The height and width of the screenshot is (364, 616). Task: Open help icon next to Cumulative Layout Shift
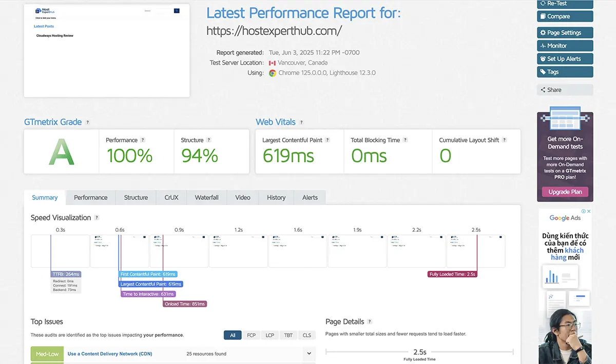pyautogui.click(x=504, y=140)
